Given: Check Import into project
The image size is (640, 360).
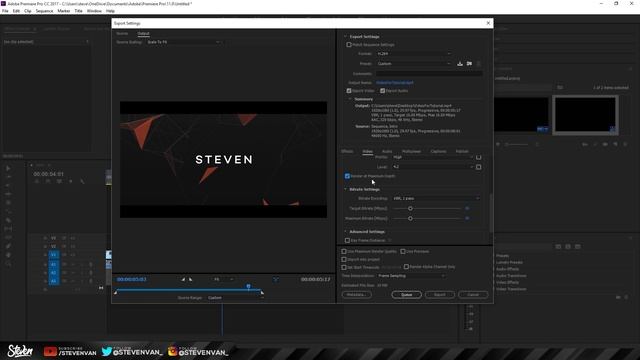Looking at the screenshot, I should coord(344,259).
